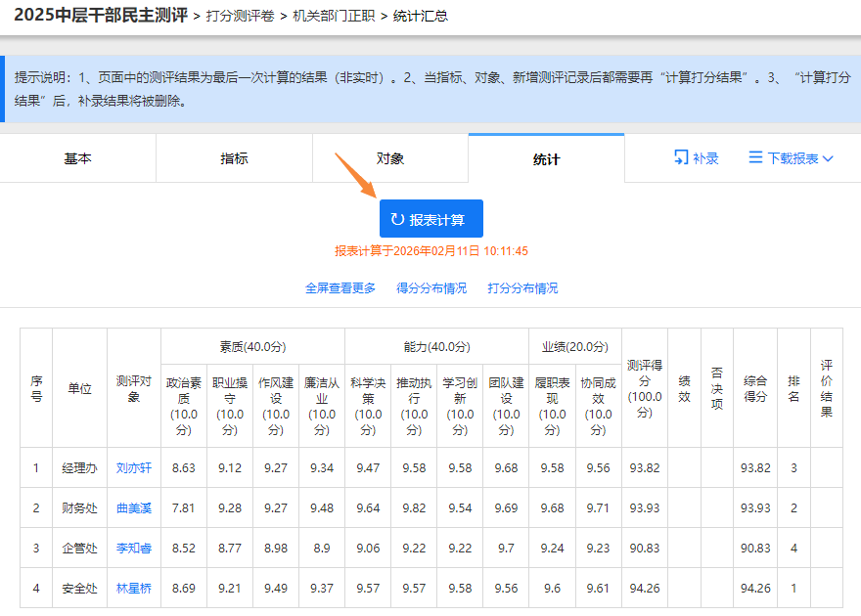Click the 补录 supplementary entry icon
The image size is (861, 616).
pyautogui.click(x=680, y=157)
